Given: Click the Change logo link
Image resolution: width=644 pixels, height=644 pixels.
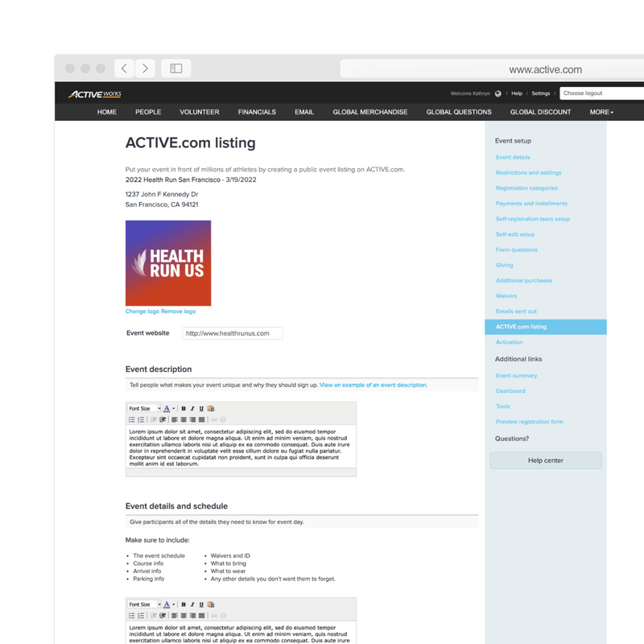Looking at the screenshot, I should click(x=142, y=310).
